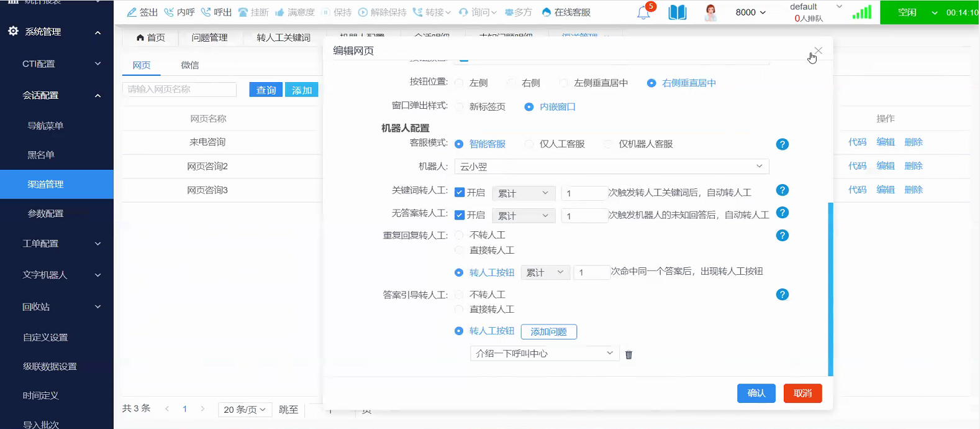The height and width of the screenshot is (429, 980).
Task: Select 仅人工客服 service mode radio
Action: click(x=529, y=144)
